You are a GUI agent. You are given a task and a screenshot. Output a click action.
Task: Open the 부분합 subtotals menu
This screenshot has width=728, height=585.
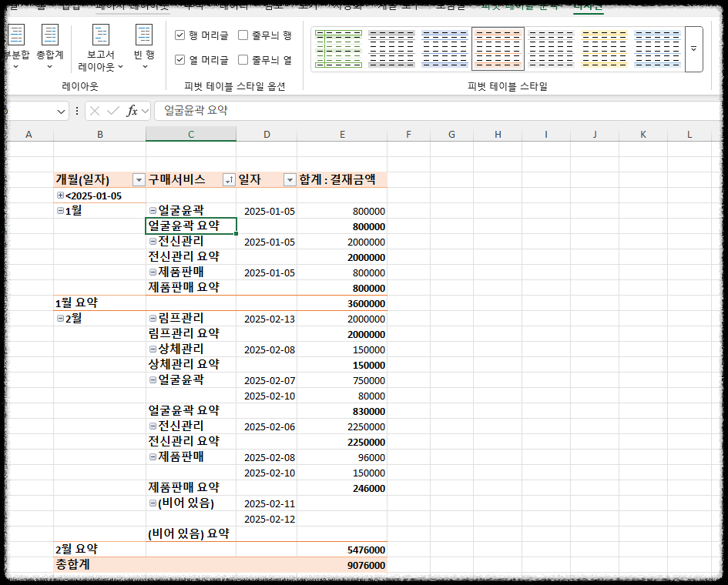[16, 47]
